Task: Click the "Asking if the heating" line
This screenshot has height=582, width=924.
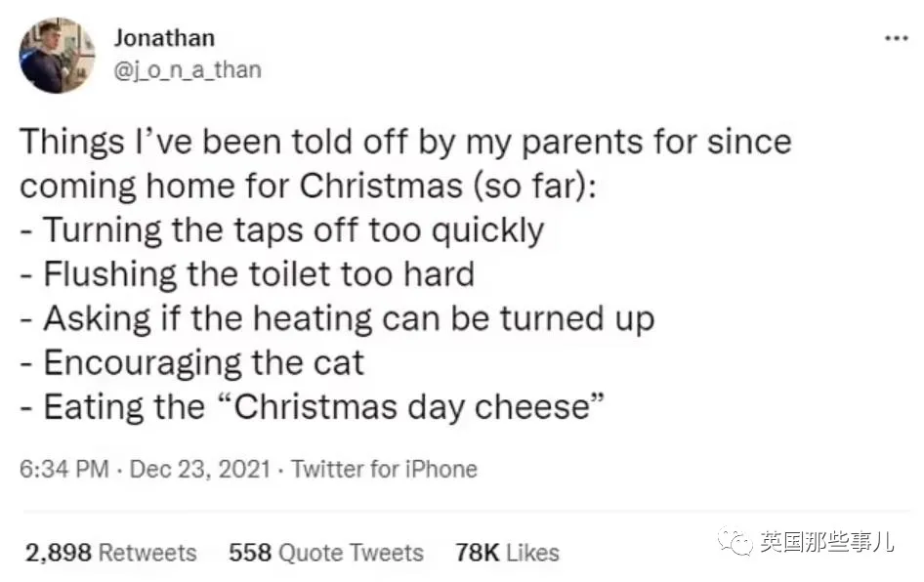Action: (x=337, y=318)
